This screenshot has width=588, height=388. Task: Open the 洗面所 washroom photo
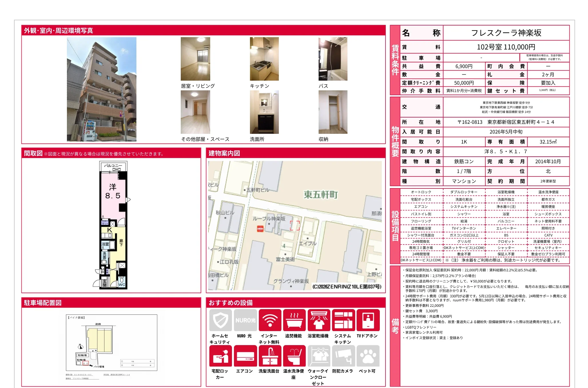264,112
